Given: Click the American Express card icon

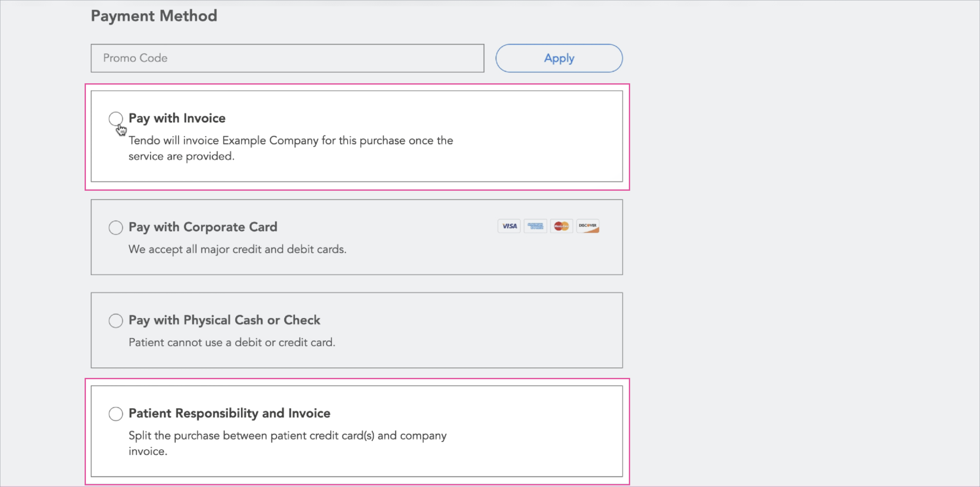Looking at the screenshot, I should click(x=535, y=226).
